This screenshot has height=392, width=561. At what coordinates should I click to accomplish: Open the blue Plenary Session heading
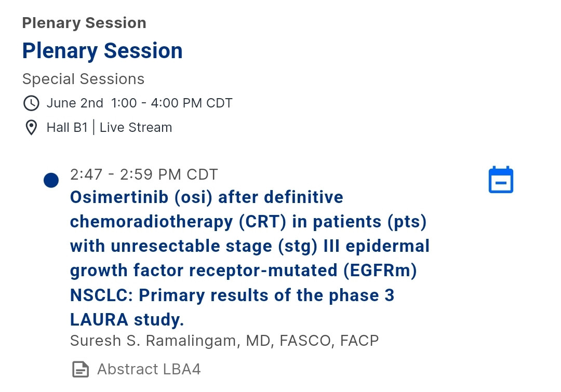(102, 51)
